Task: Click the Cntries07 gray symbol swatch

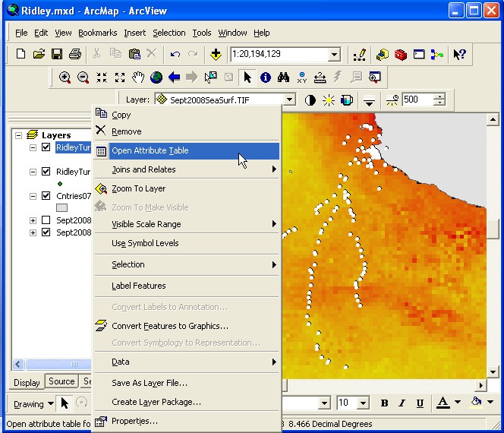Action: pos(62,207)
